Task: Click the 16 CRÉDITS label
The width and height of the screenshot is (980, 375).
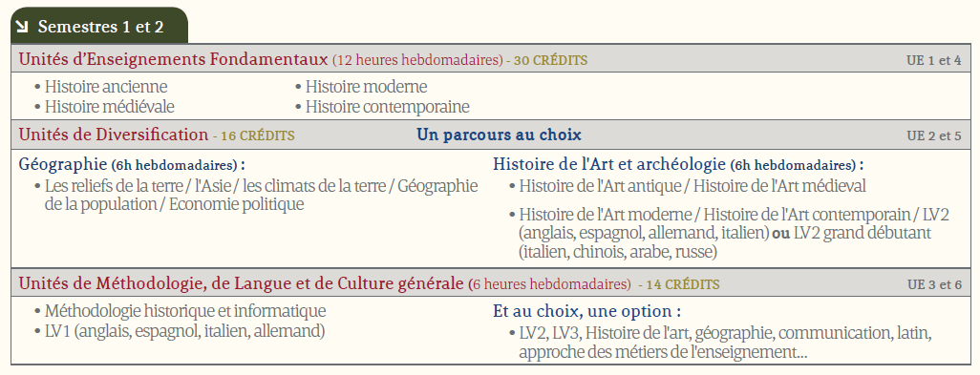Action: coord(258,135)
